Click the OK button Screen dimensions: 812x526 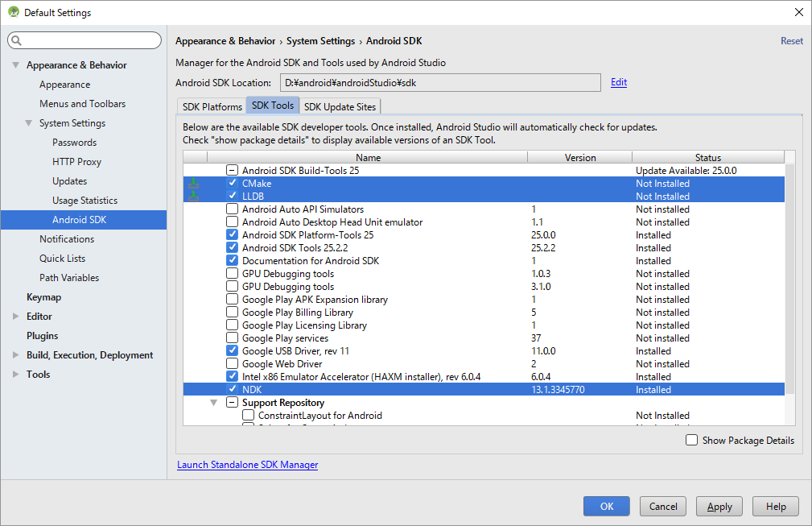pyautogui.click(x=607, y=507)
